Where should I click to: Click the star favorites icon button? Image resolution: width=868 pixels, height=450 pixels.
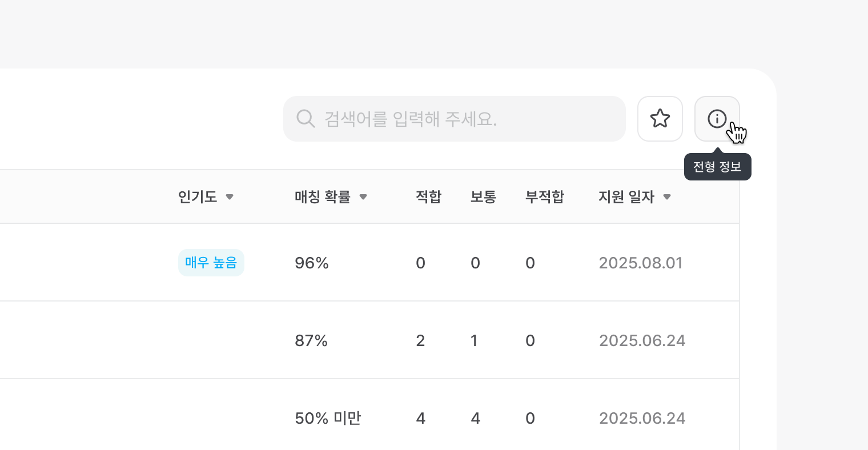[660, 119]
